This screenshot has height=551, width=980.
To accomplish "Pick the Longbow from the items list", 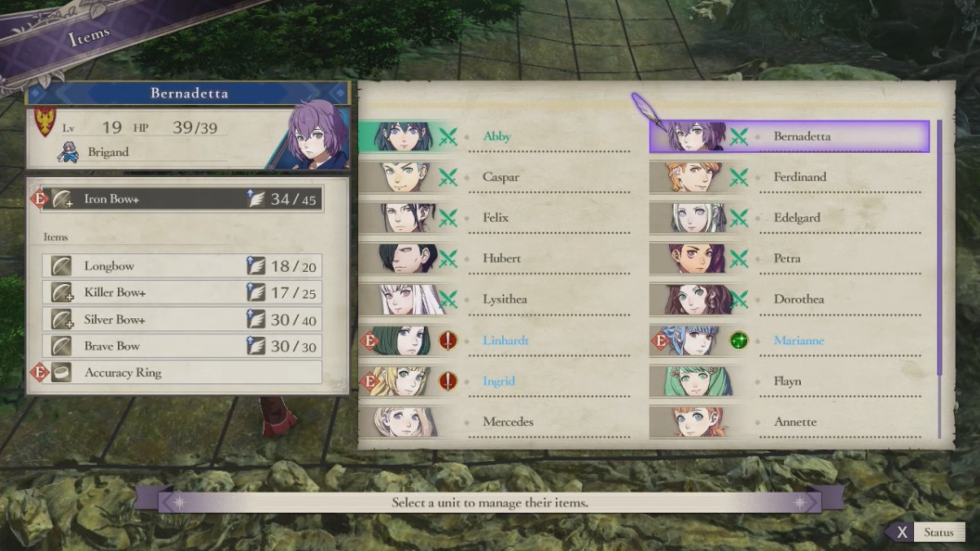I will tap(182, 265).
